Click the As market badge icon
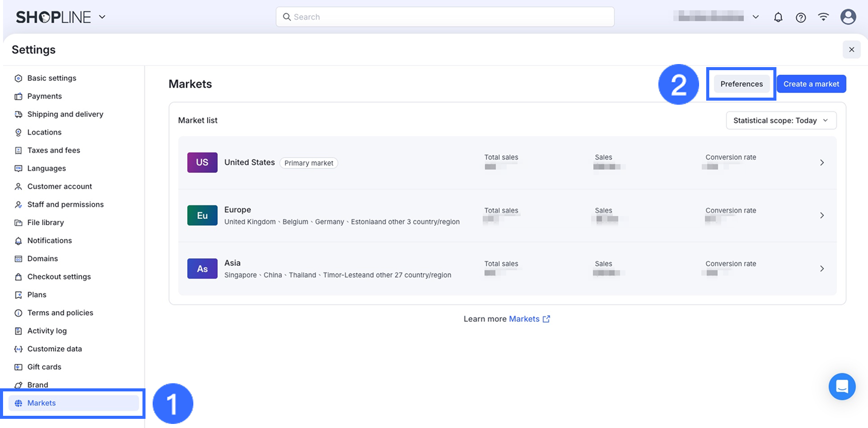This screenshot has height=428, width=868. [202, 269]
